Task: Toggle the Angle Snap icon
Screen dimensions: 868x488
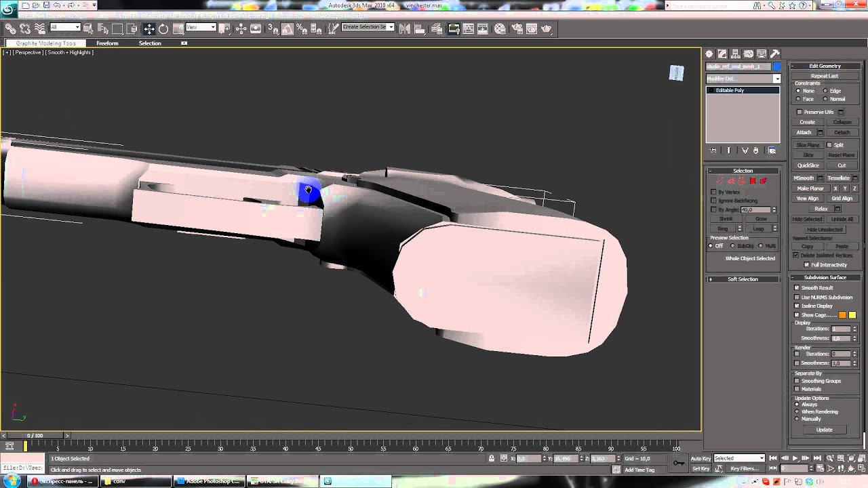Action: 288,28
